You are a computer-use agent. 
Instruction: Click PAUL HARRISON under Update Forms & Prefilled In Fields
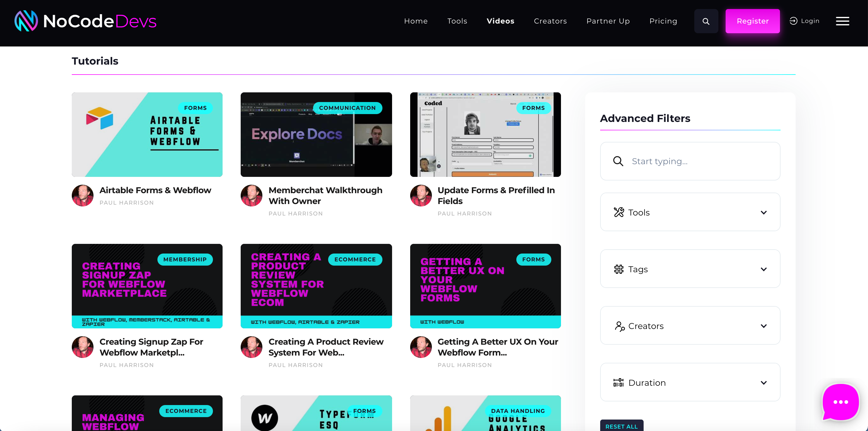465,213
